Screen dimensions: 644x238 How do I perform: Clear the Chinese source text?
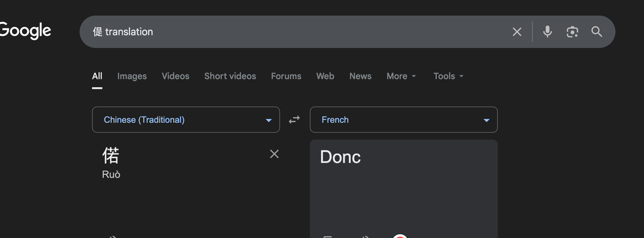[274, 154]
